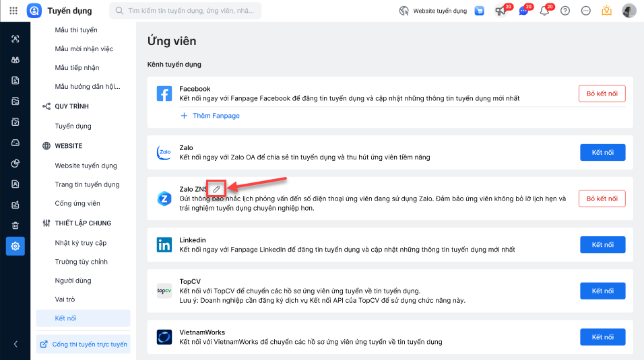Select Mẫu hướng dẫn hội... menu item
Image resolution: width=644 pixels, height=360 pixels.
pos(88,87)
